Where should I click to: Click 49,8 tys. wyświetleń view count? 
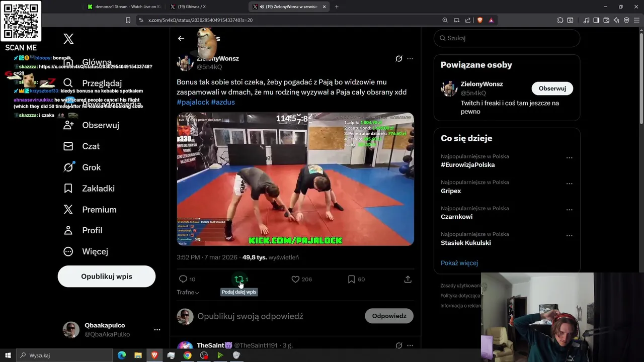coord(271,257)
